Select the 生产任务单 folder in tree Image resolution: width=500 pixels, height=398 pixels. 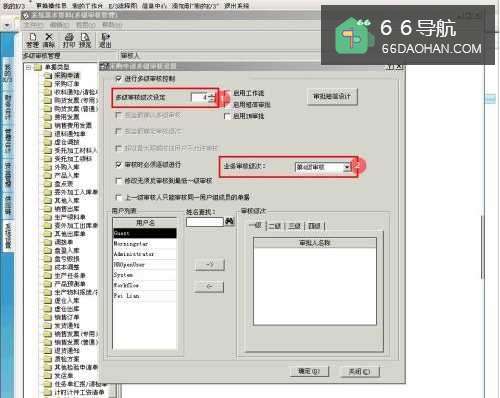point(70,275)
